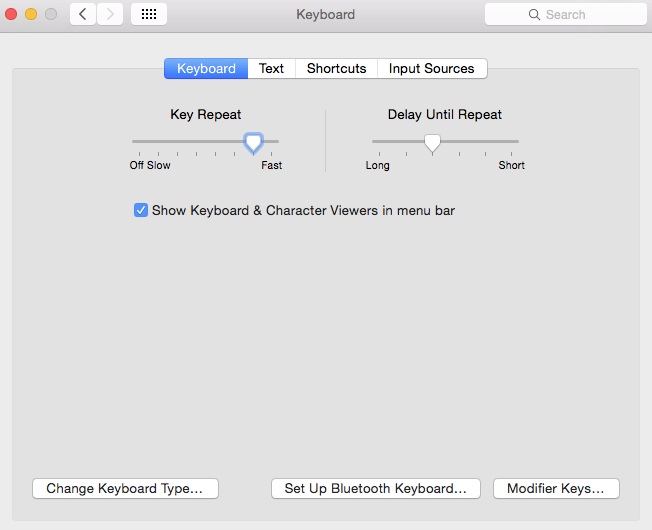
Task: Switch to the Text tab
Action: point(271,68)
